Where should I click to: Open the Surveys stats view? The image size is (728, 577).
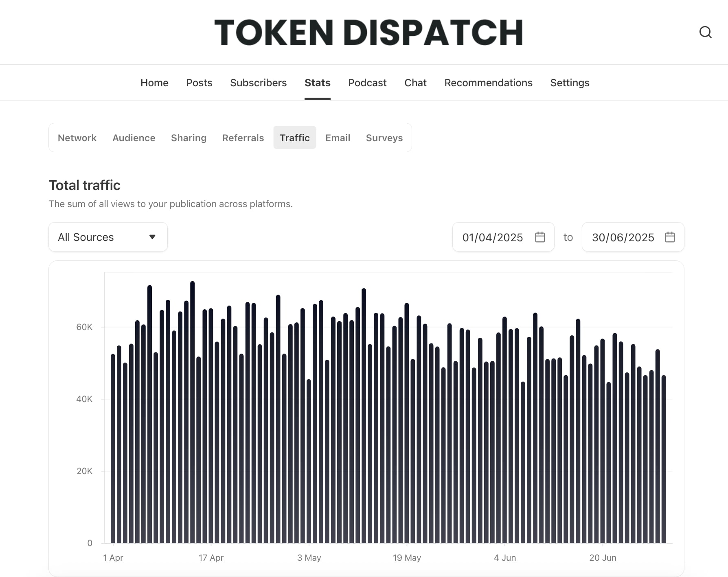(384, 138)
